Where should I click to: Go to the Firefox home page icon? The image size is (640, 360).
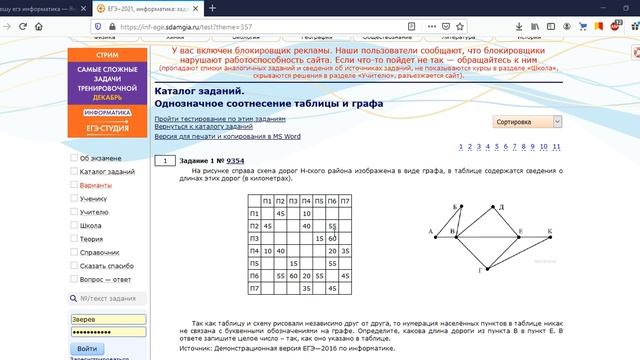[x=38, y=27]
